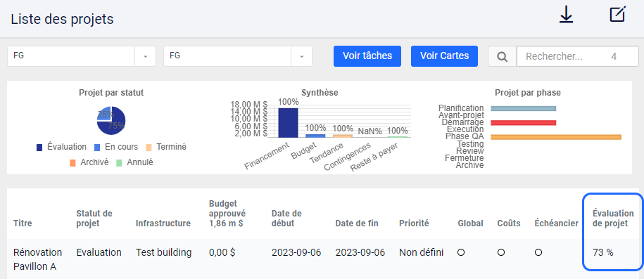Viewport: 644px width, 279px height.
Task: Open the edit pencil-square icon
Action: pyautogui.click(x=617, y=14)
